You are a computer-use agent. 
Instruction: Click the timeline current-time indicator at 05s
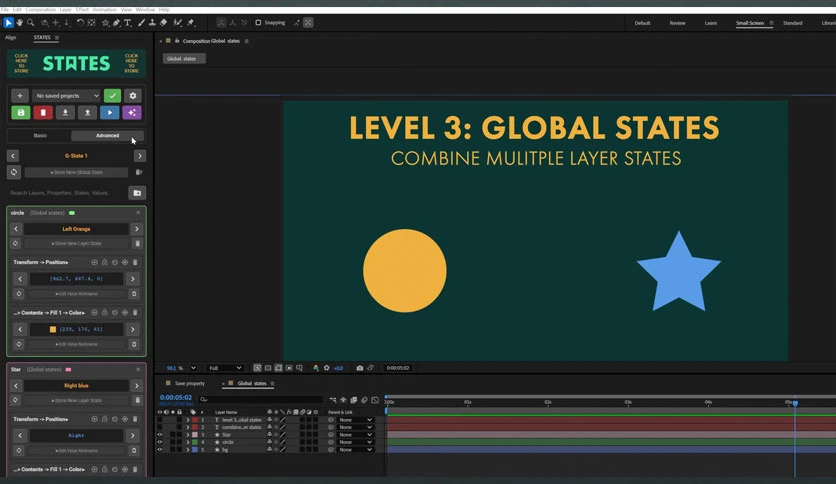coord(795,404)
